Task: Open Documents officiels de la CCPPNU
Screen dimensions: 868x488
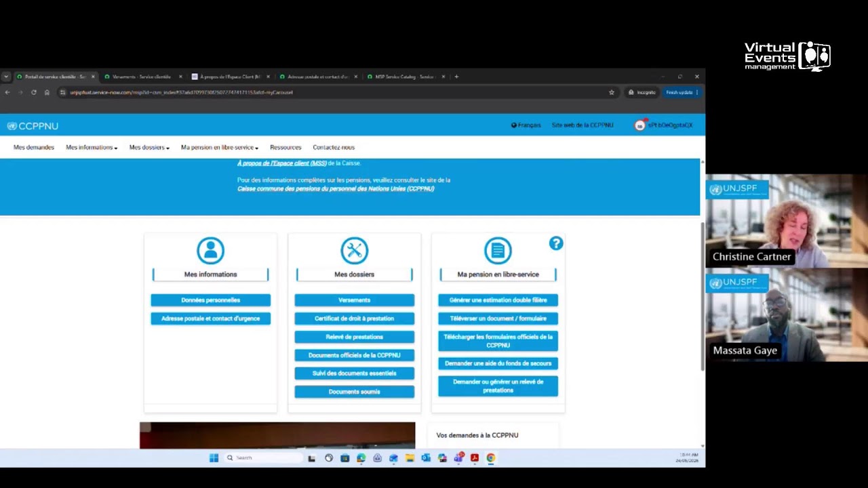Action: [354, 355]
